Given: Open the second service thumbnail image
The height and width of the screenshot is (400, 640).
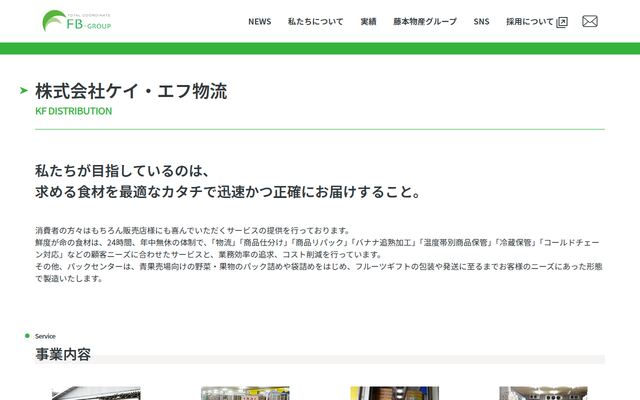Looking at the screenshot, I should [x=245, y=393].
